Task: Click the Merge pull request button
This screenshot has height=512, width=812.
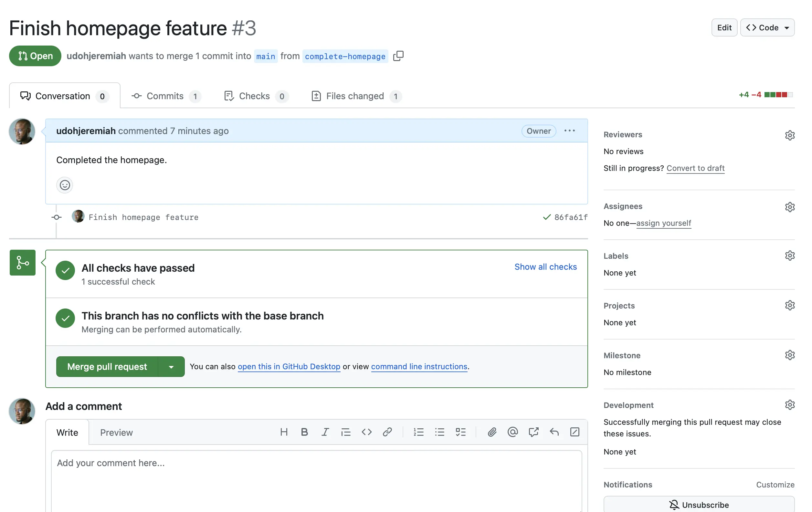Action: [x=107, y=367]
